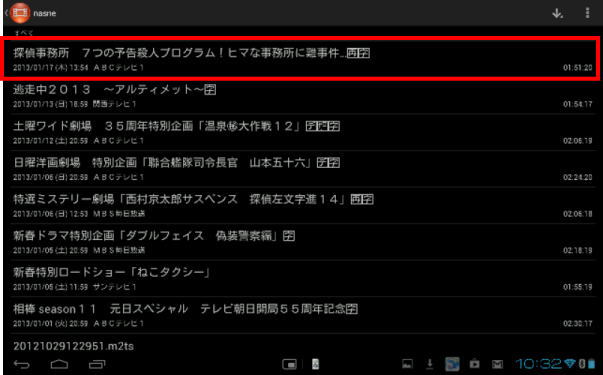Open the Gmail notification icon

[497, 364]
